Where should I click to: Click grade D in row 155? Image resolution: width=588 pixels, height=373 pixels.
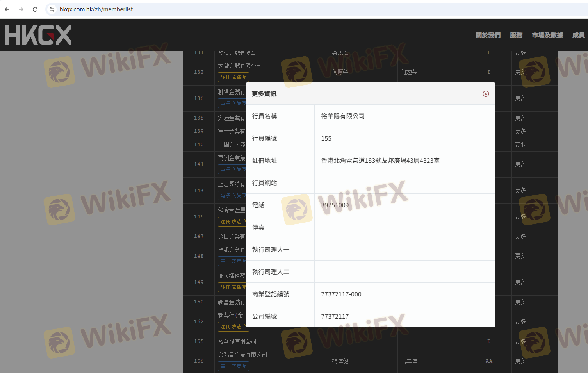click(489, 341)
